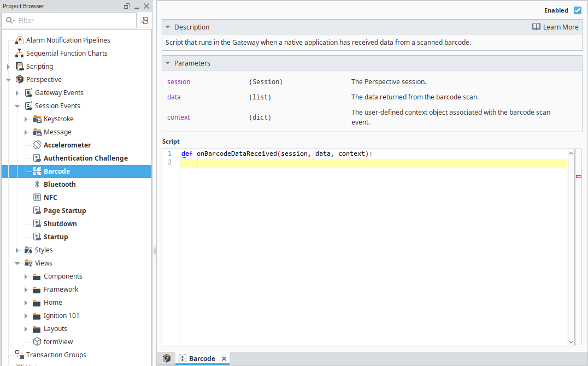
Task: Select the Startup session event
Action: coord(56,237)
